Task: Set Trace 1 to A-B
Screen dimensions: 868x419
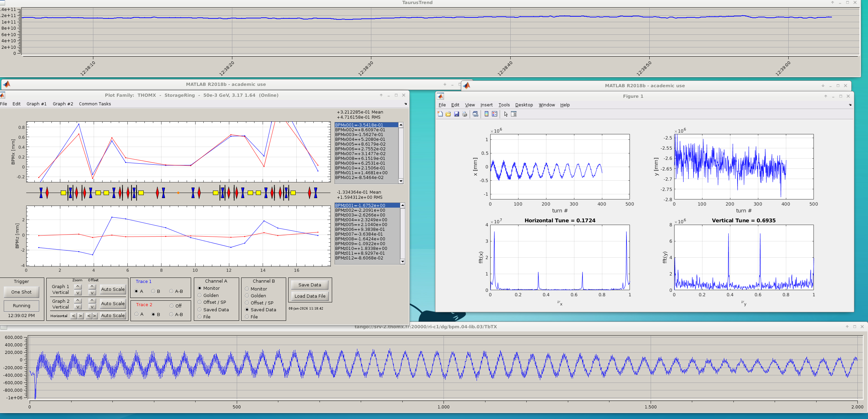Action: pyautogui.click(x=171, y=291)
